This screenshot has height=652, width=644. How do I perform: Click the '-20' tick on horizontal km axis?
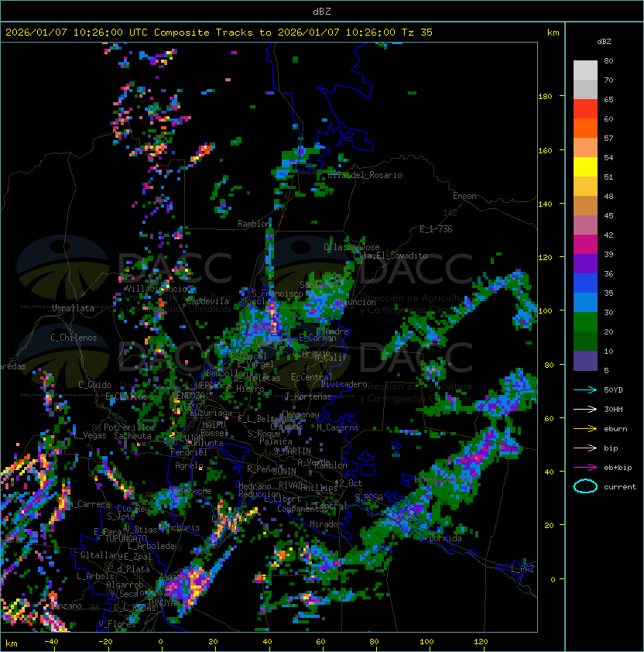pos(105,642)
